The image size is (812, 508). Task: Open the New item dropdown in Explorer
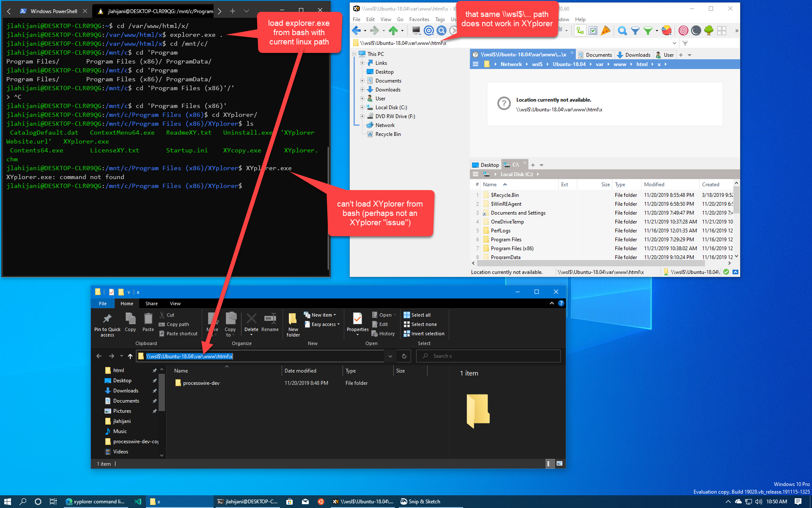point(324,315)
